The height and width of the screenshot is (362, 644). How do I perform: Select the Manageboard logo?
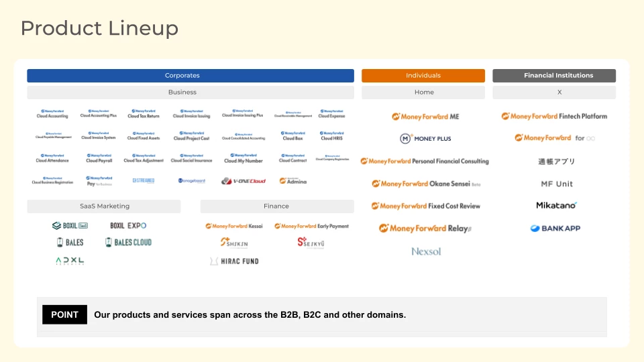coord(192,180)
